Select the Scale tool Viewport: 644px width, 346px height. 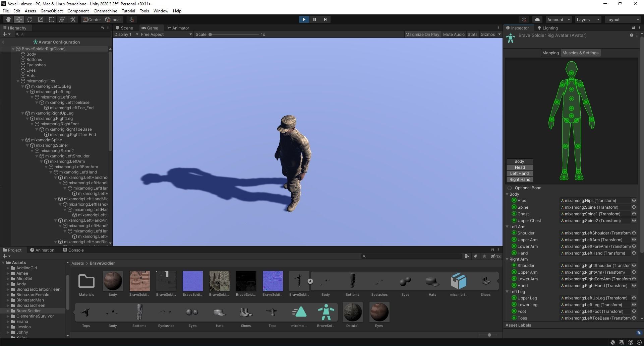(40, 19)
